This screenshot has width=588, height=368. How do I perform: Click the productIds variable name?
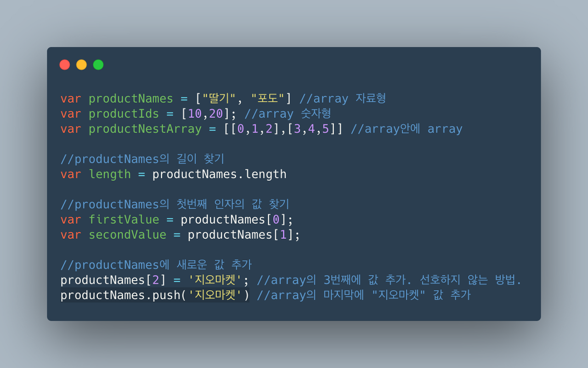click(x=124, y=114)
